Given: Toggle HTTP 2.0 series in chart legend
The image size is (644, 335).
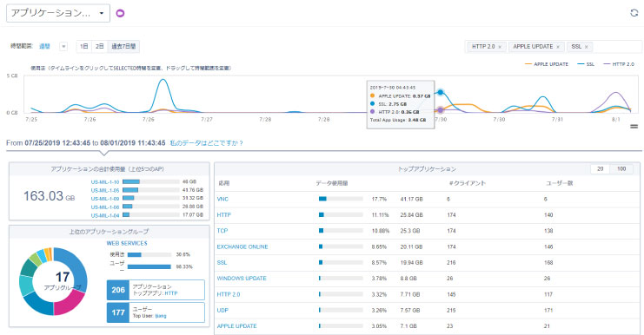Looking at the screenshot, I should pyautogui.click(x=619, y=64).
